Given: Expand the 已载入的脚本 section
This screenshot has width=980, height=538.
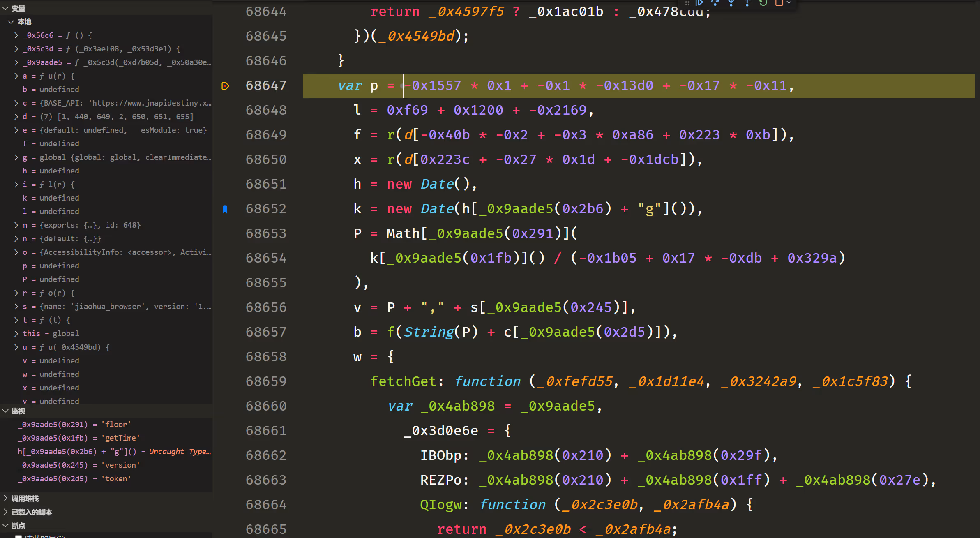Looking at the screenshot, I should (5, 512).
